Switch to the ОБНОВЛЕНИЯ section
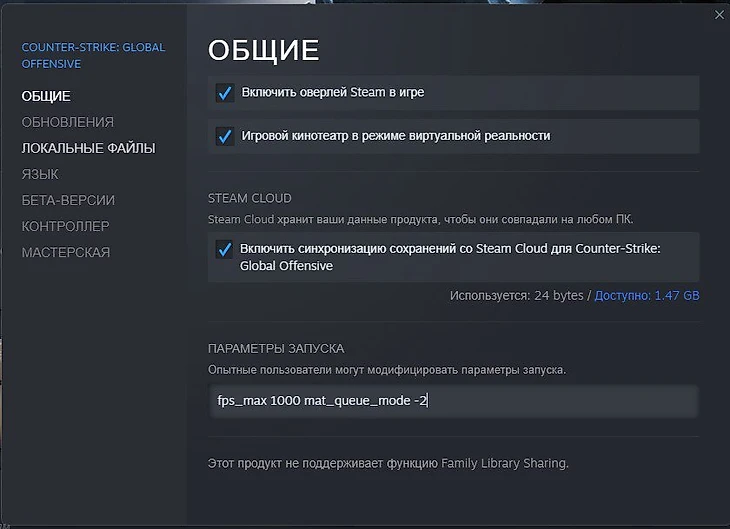 [68, 122]
